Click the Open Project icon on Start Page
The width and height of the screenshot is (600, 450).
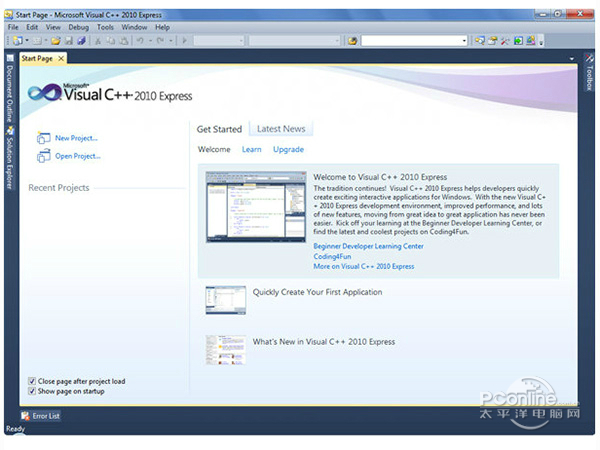(44, 156)
